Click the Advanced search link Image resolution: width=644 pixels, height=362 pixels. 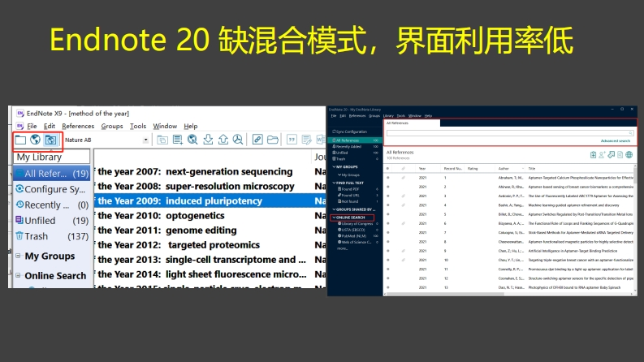(615, 140)
